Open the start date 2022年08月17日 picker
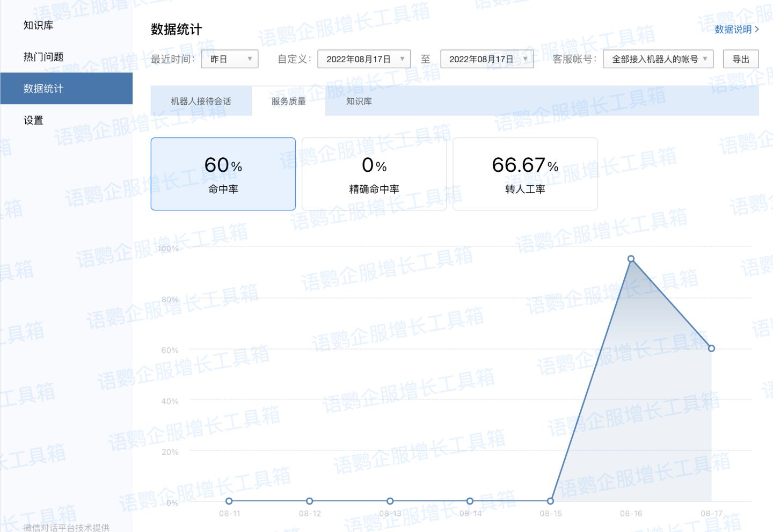Screen dimensions: 773x532 pos(364,59)
